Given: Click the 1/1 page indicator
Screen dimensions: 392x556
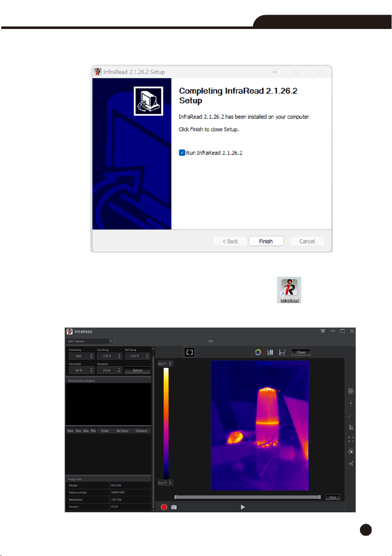Looking at the screenshot, I should coord(210,341).
